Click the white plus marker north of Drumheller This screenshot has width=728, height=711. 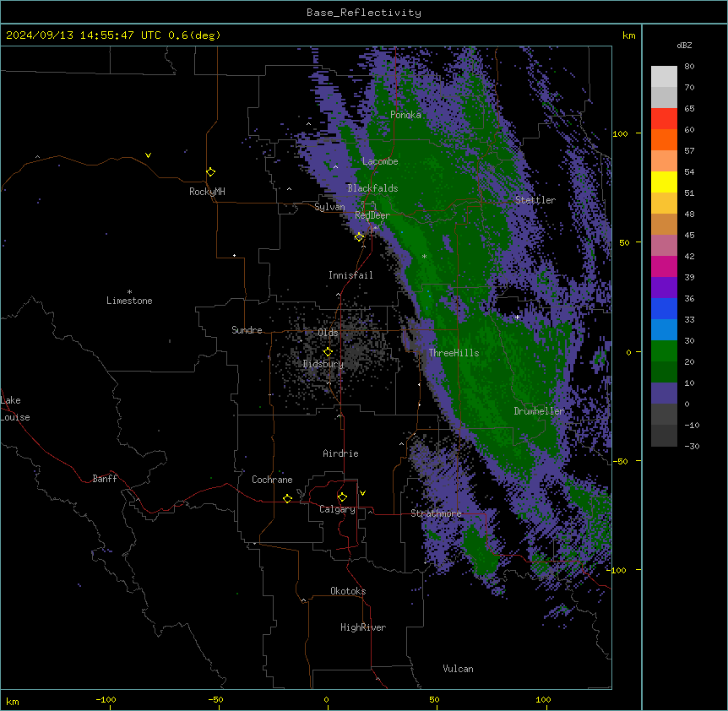click(517, 317)
